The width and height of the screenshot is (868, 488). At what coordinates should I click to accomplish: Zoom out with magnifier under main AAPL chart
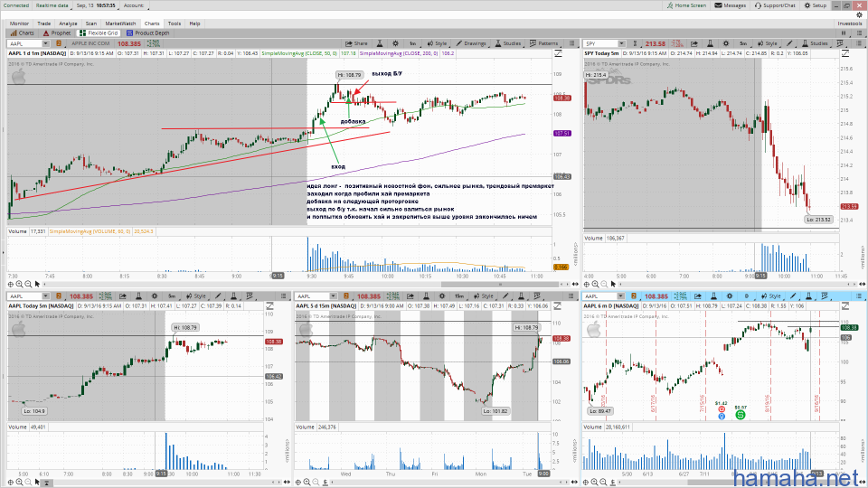pyautogui.click(x=28, y=284)
